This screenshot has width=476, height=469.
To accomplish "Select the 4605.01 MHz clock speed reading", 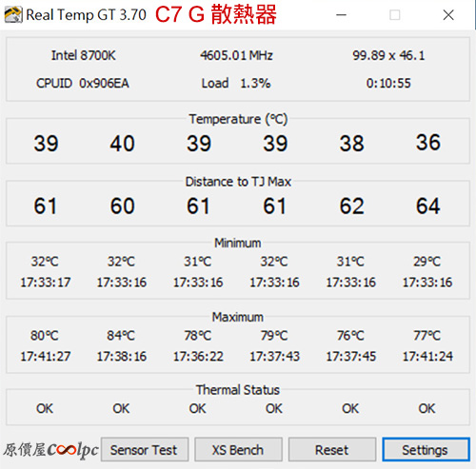I will 236,55.
